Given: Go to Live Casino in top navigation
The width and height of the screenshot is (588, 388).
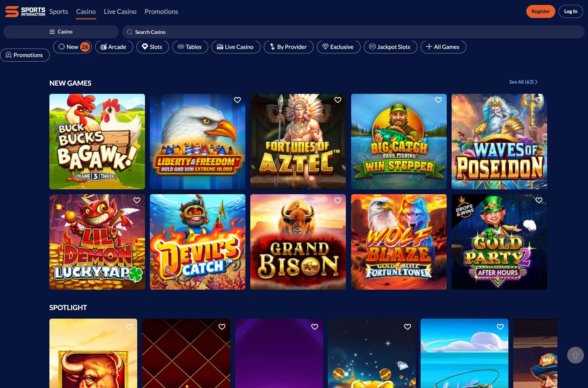Looking at the screenshot, I should click(x=120, y=11).
